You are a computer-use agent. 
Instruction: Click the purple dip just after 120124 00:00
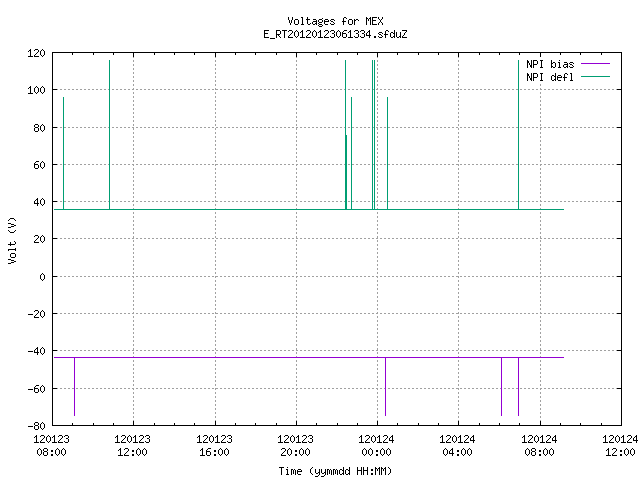click(385, 387)
